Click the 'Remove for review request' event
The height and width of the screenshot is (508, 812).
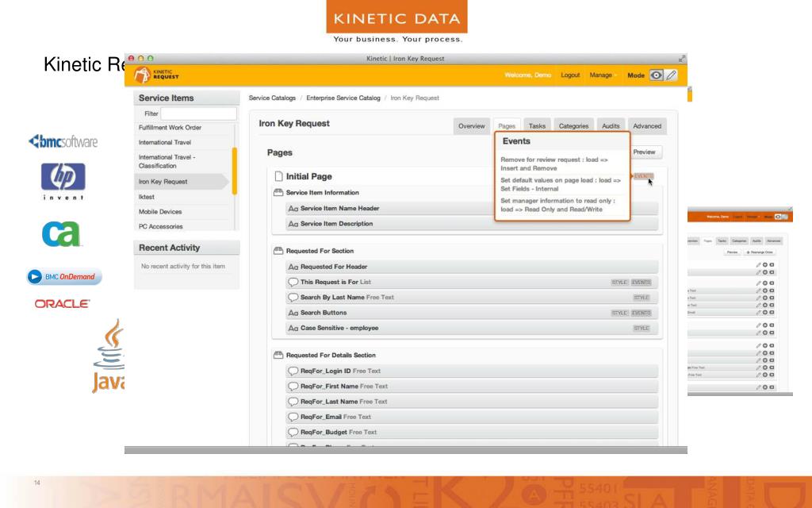(x=554, y=164)
